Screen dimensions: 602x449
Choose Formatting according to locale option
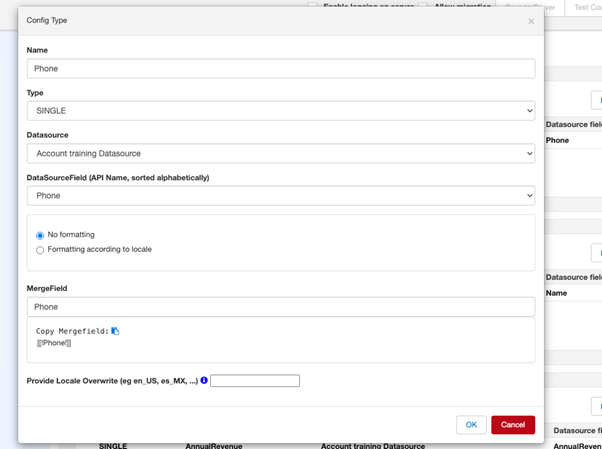tap(40, 250)
